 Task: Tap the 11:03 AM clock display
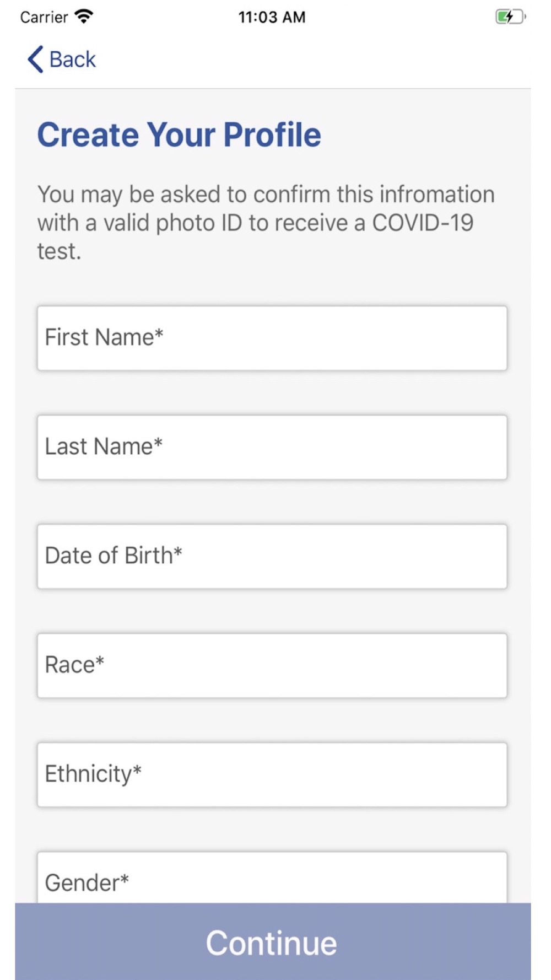pos(272,17)
